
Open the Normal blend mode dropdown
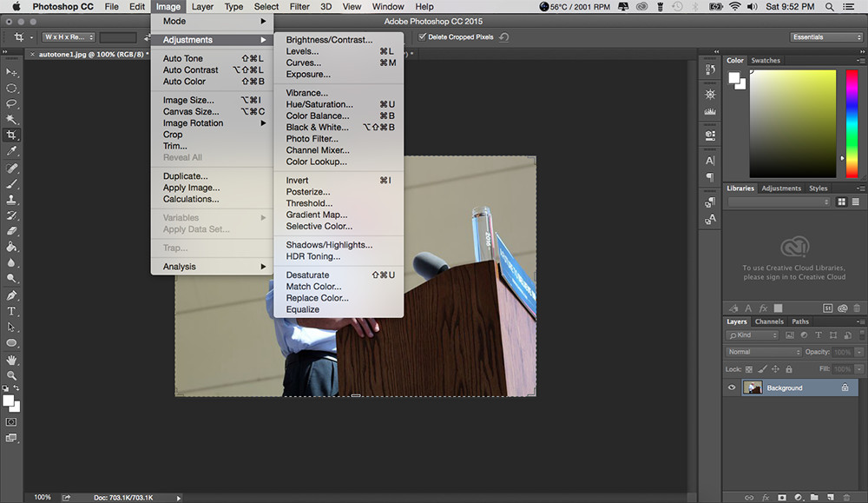coord(764,352)
